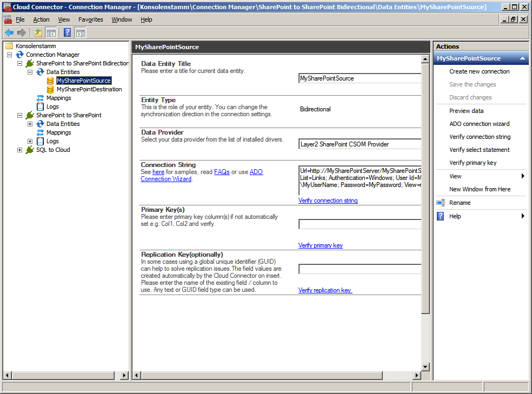The height and width of the screenshot is (394, 532).
Task: Open the FAQs link
Action: (222, 172)
